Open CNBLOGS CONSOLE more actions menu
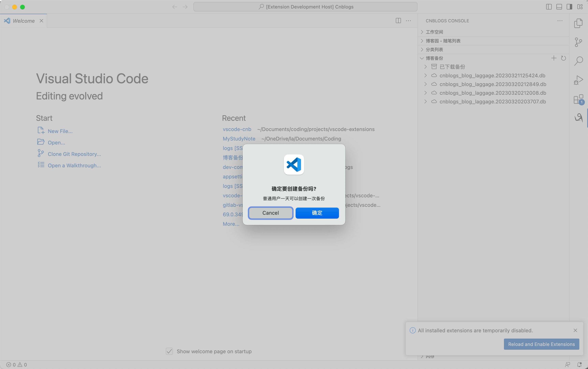 560,21
